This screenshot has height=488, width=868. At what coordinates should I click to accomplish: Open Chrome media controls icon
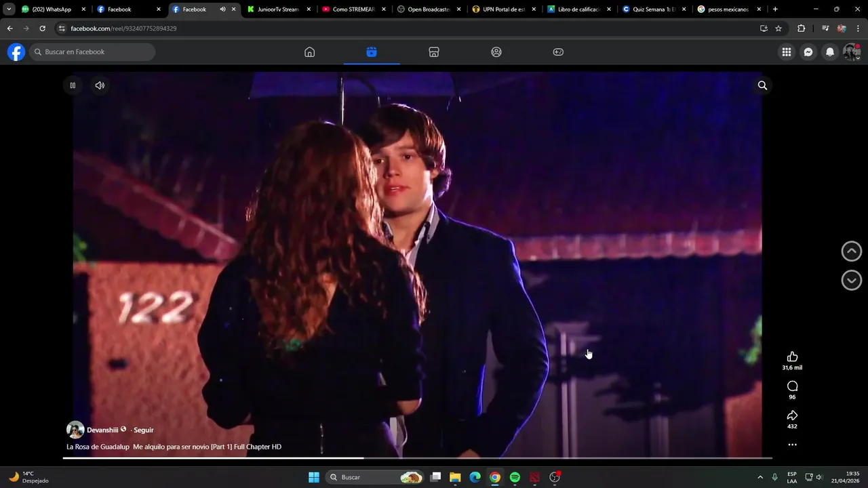coord(825,28)
